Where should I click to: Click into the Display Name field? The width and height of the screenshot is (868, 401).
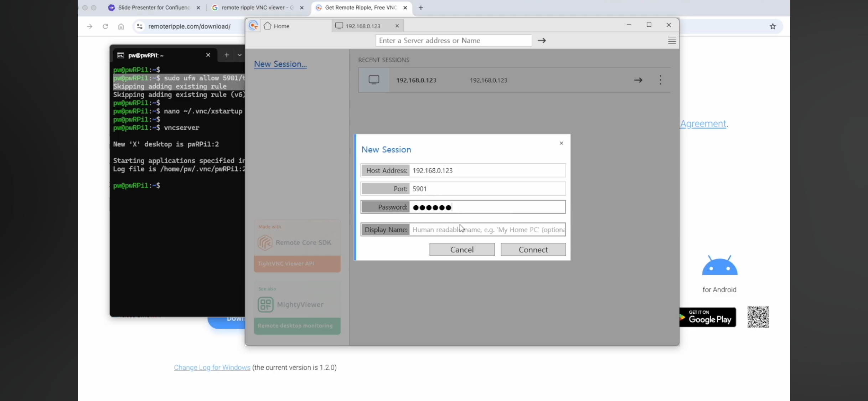[487, 230]
